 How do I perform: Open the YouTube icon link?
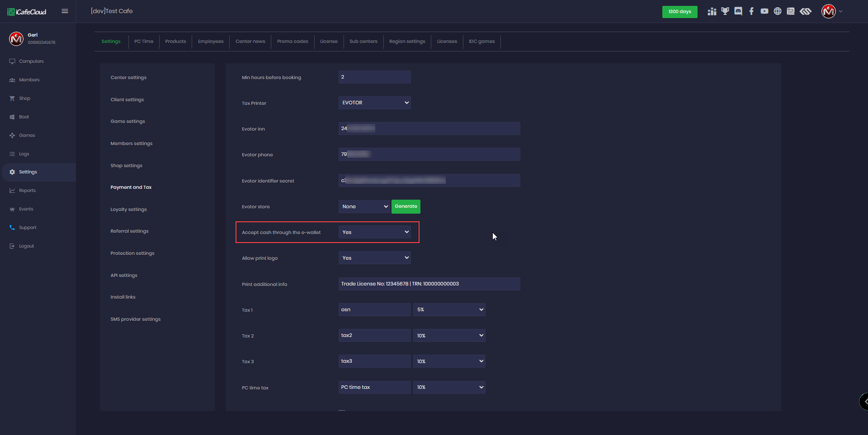pyautogui.click(x=764, y=11)
